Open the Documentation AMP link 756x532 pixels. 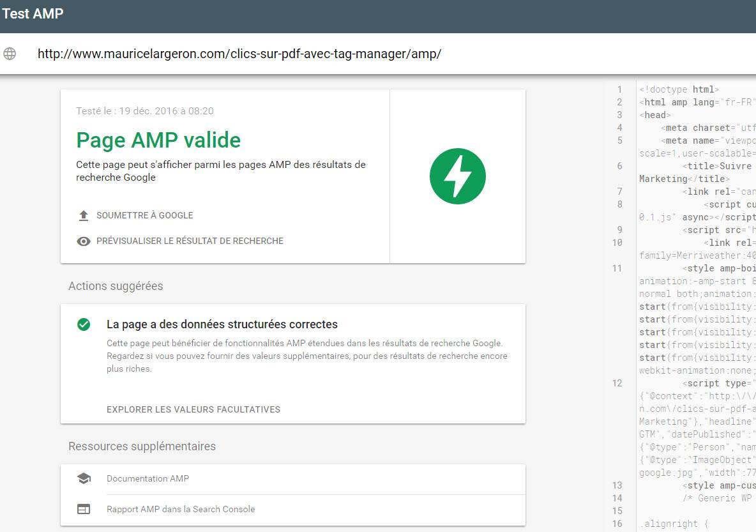[x=147, y=478]
